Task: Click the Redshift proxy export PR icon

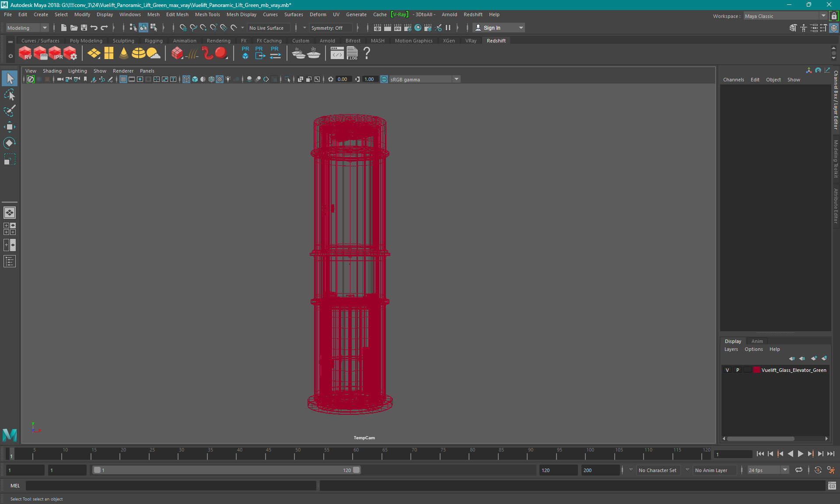Action: [x=260, y=53]
